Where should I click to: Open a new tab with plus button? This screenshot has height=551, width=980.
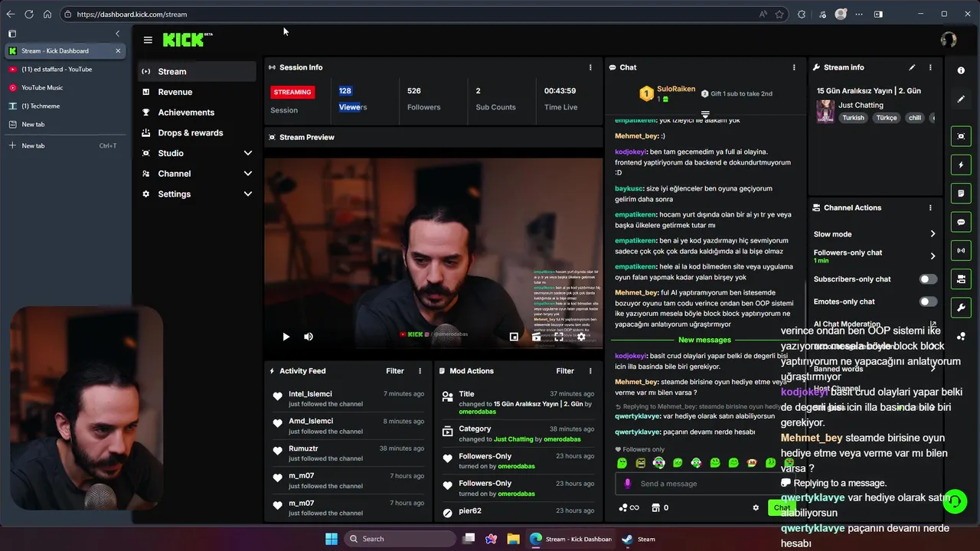[64, 145]
